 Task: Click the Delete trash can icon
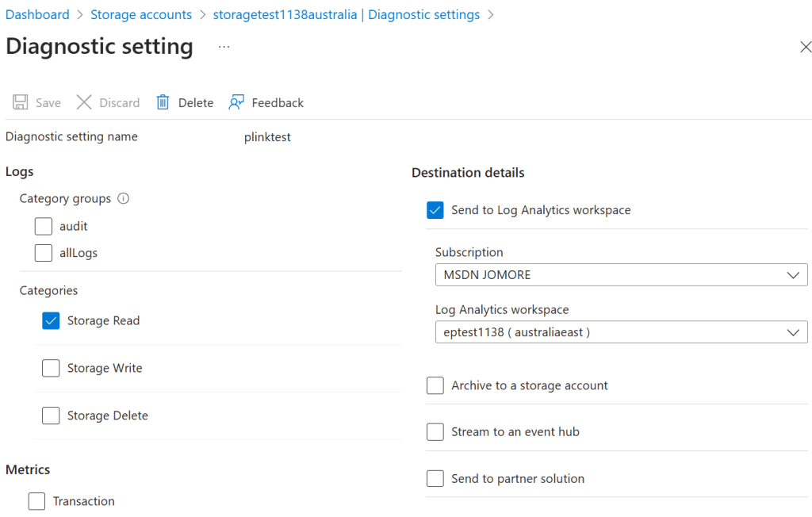tap(163, 102)
